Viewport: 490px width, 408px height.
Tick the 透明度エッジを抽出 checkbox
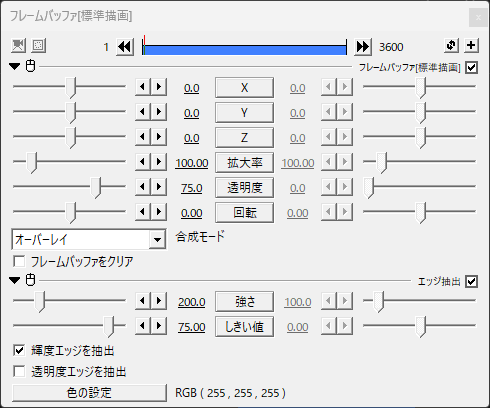pos(19,371)
